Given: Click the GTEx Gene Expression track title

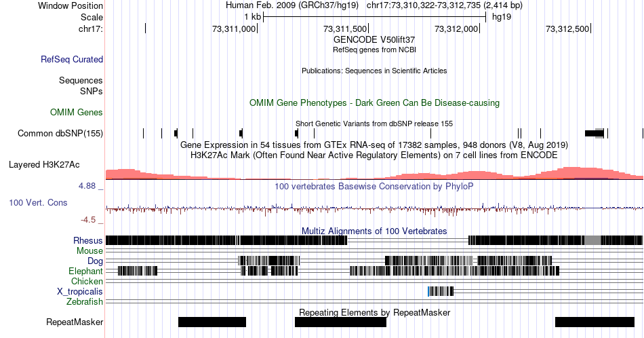Looking at the screenshot, I should click(374, 145).
